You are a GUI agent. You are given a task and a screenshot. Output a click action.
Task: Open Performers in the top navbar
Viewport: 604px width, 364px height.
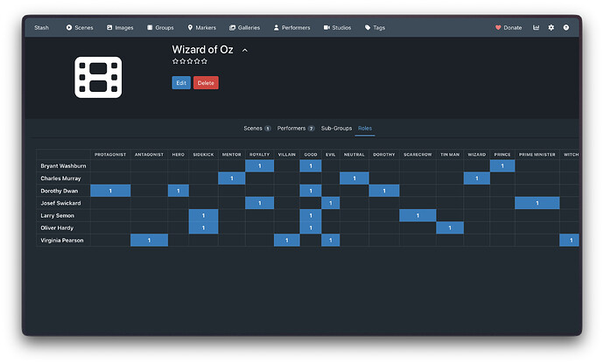pos(291,28)
